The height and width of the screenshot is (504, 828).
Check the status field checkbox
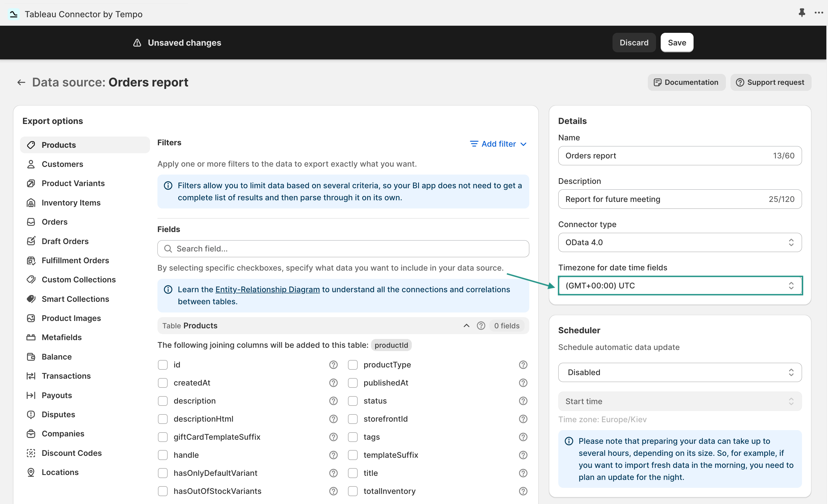coord(352,401)
